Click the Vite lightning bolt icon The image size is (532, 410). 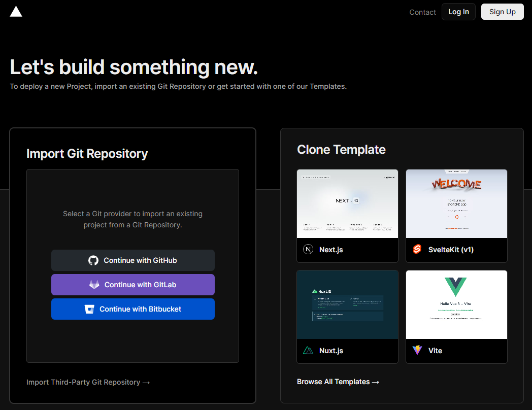click(417, 350)
